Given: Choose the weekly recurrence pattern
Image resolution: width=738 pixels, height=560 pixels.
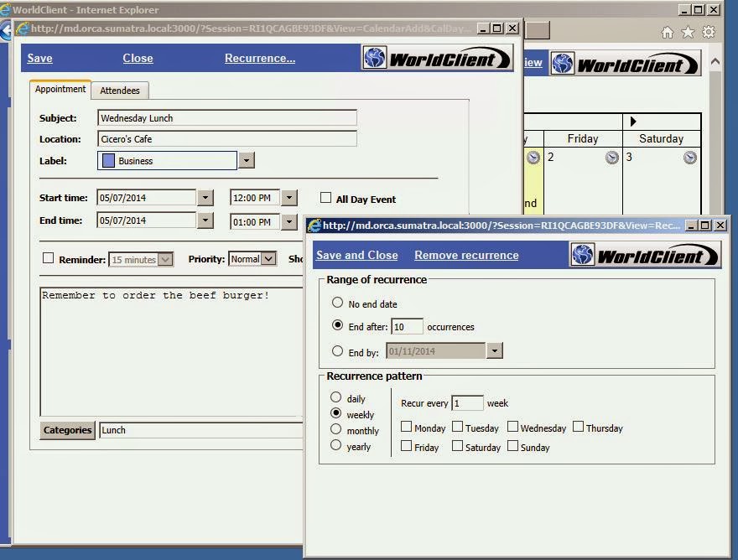Looking at the screenshot, I should click(x=335, y=412).
